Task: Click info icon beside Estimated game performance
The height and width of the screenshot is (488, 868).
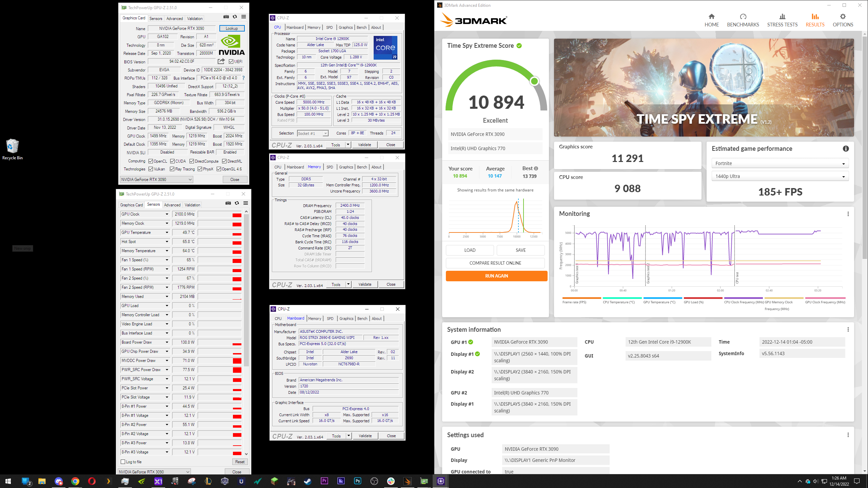Action: pyautogui.click(x=846, y=148)
